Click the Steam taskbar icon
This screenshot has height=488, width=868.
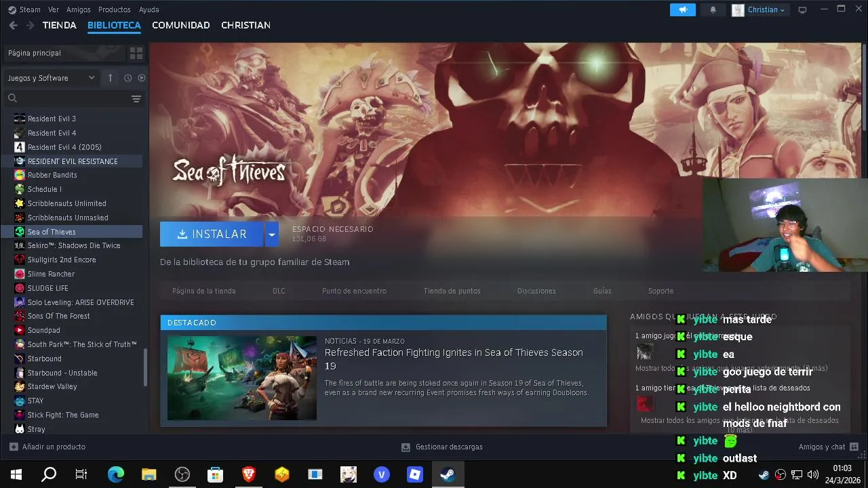coord(448,474)
